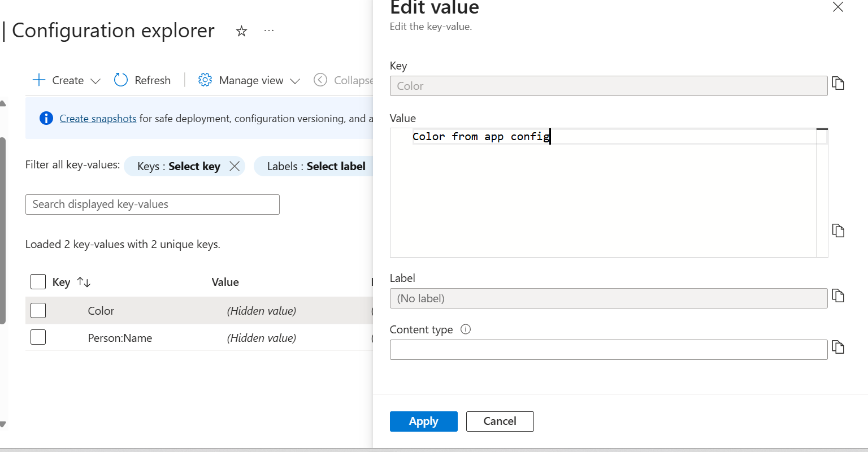Click Refresh in the toolbar
Image resolution: width=868 pixels, height=452 pixels.
coord(142,80)
